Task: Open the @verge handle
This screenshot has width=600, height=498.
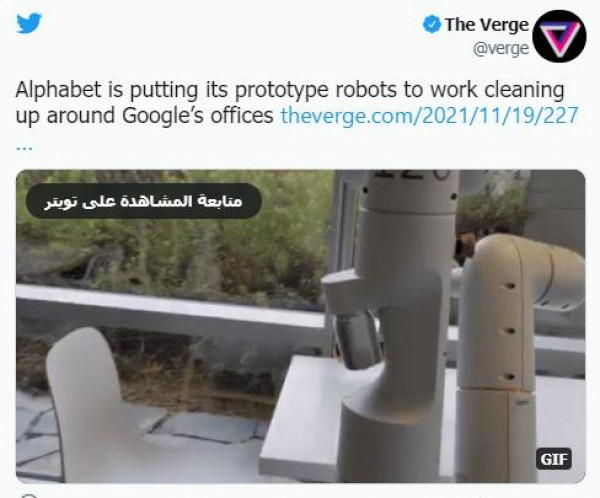Action: click(x=501, y=49)
